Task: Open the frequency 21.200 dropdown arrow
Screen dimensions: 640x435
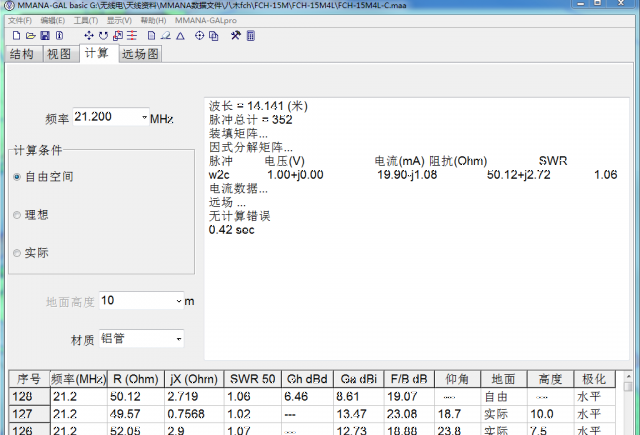Action: (x=144, y=118)
